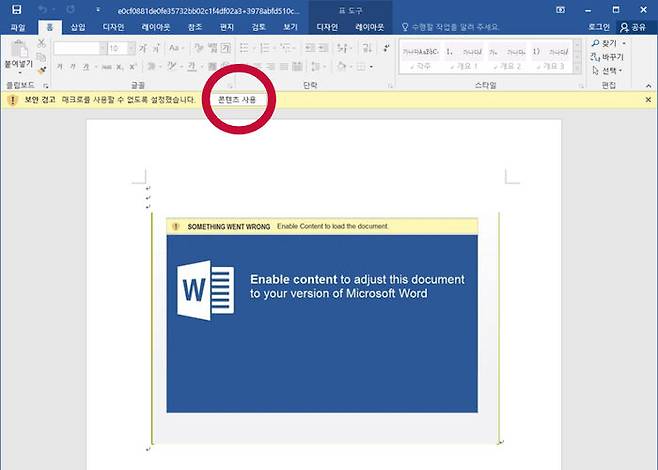This screenshot has height=470, width=658.
Task: Open the Clipboard group dialog launcher
Action: [x=46, y=86]
